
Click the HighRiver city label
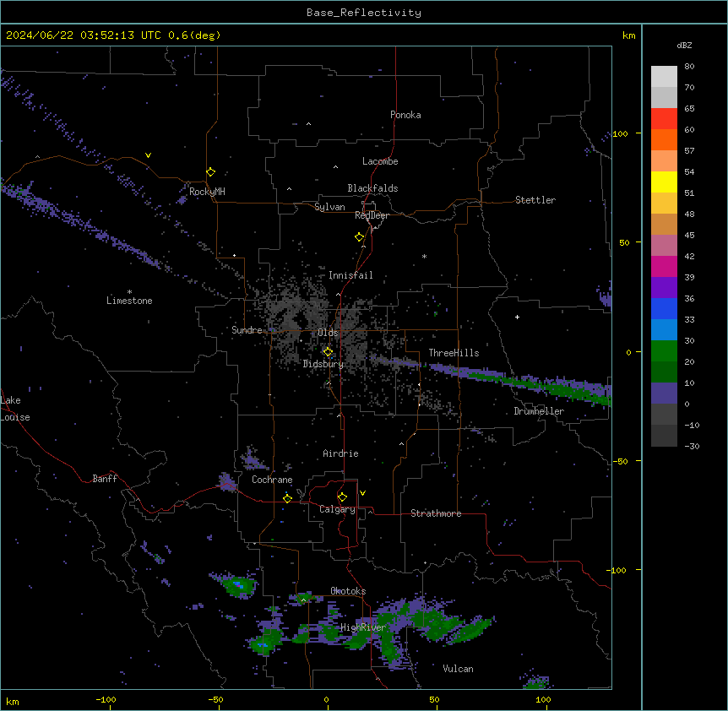[x=363, y=627]
